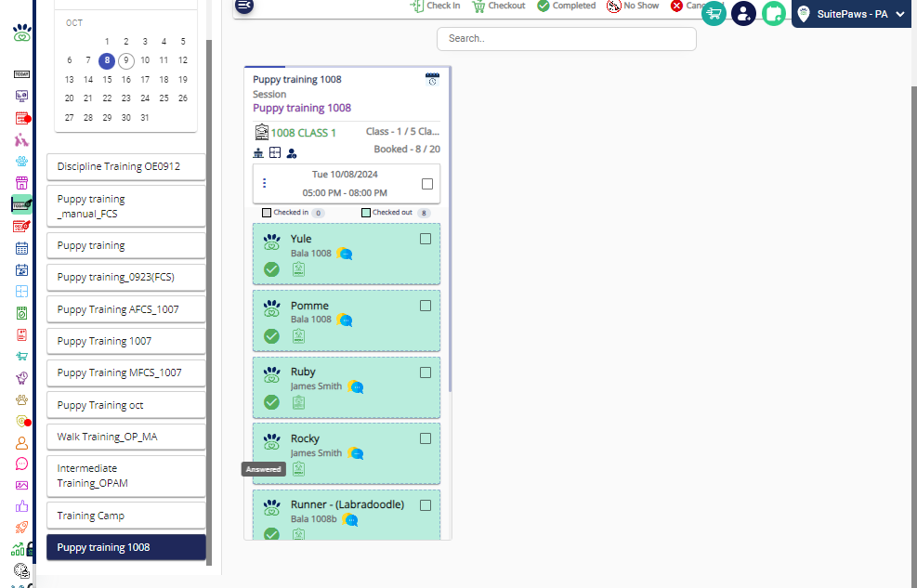Select Puppy Training AFCS_1007 program

pyautogui.click(x=126, y=309)
